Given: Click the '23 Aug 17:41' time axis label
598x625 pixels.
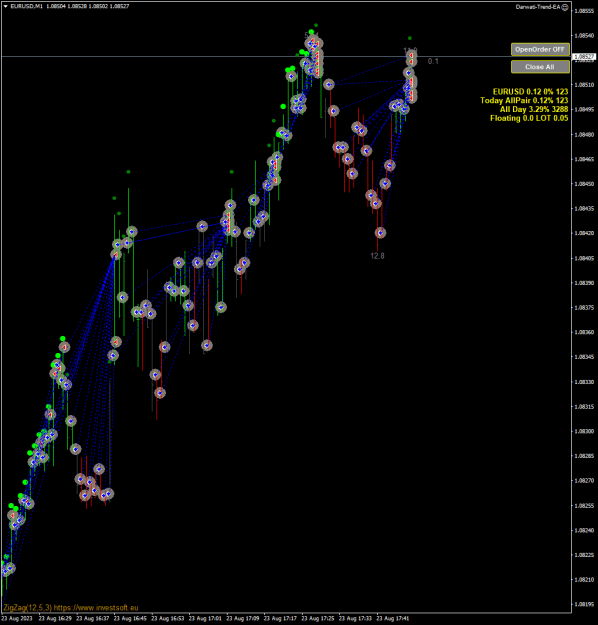Looking at the screenshot, I should (x=393, y=619).
